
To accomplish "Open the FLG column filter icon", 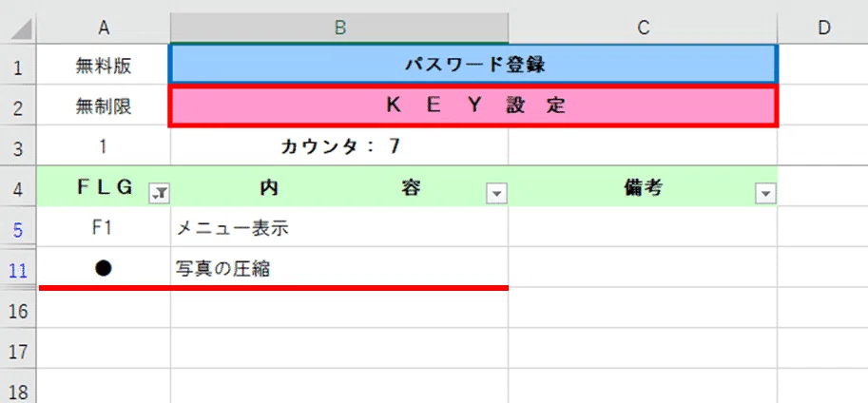I will (x=160, y=193).
